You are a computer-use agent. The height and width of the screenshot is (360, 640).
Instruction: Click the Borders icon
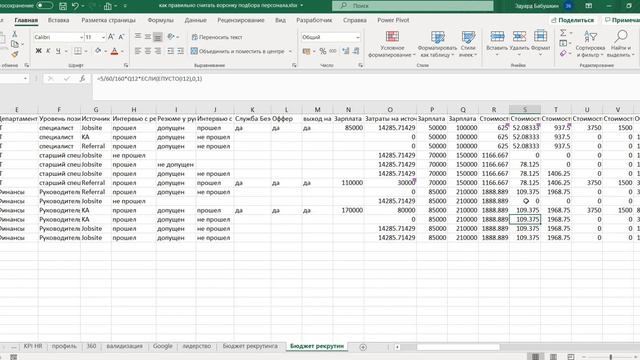(78, 51)
